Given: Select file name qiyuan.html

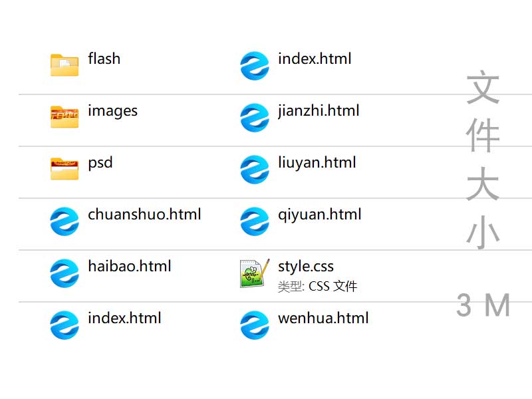Looking at the screenshot, I should tap(320, 215).
